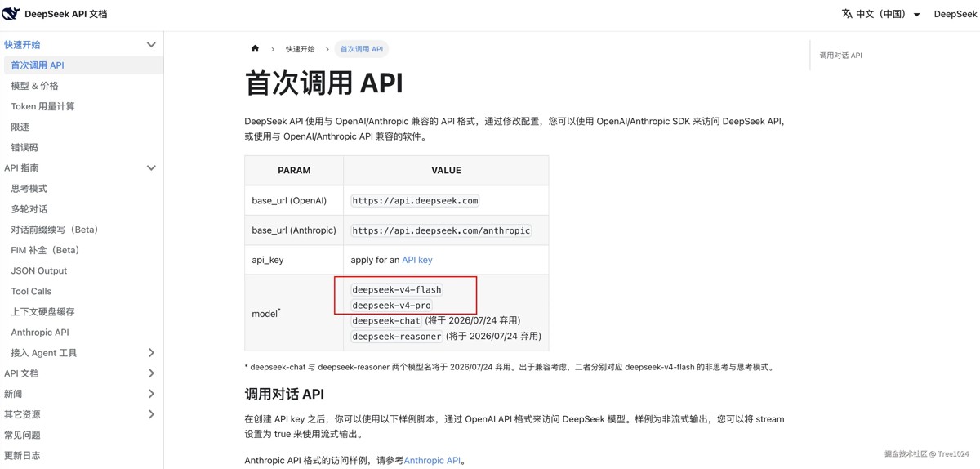Screen dimensions: 980x469
Task: Click the https://api.deepseek.com/anthropic code value
Action: (441, 230)
